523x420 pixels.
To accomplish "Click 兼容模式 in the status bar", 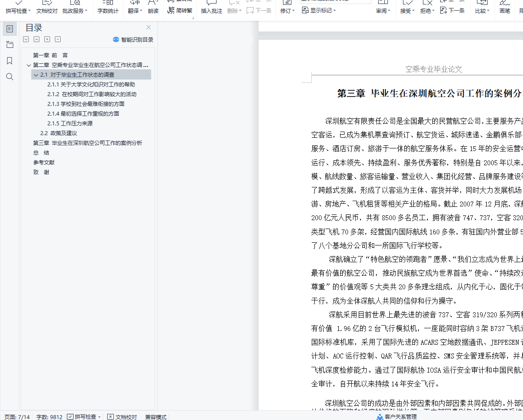I will [156, 417].
